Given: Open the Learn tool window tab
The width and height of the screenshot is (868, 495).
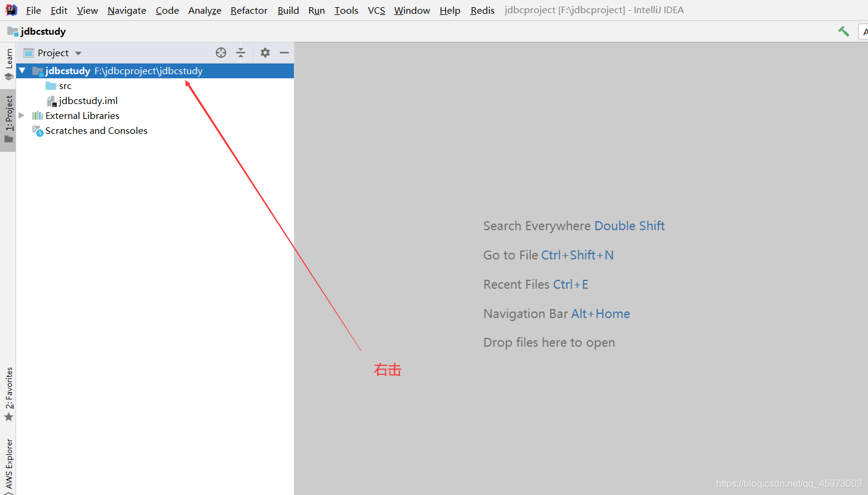Looking at the screenshot, I should 8,65.
